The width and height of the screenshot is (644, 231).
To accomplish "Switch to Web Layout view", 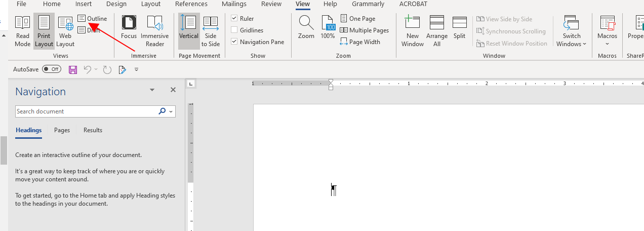I will click(65, 31).
